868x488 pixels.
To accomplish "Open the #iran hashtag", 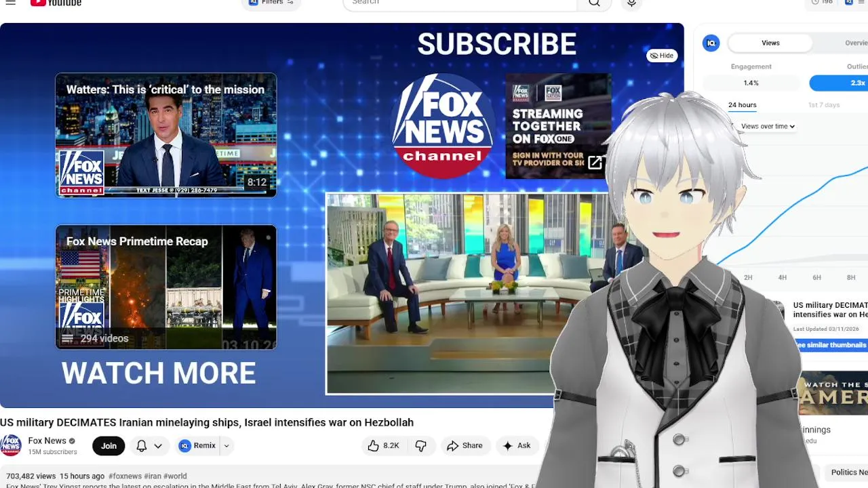I will point(153,476).
